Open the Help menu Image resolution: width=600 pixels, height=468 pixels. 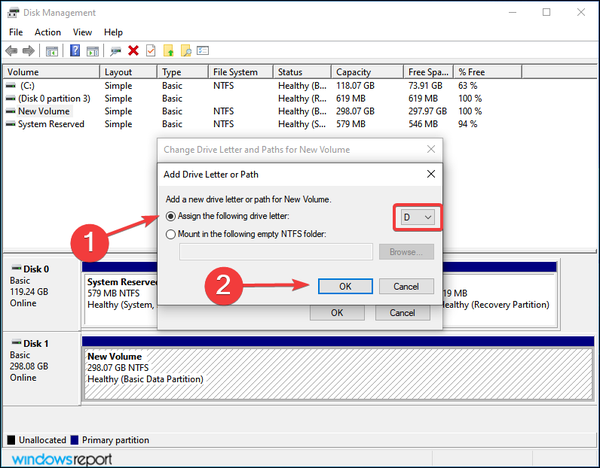point(113,32)
